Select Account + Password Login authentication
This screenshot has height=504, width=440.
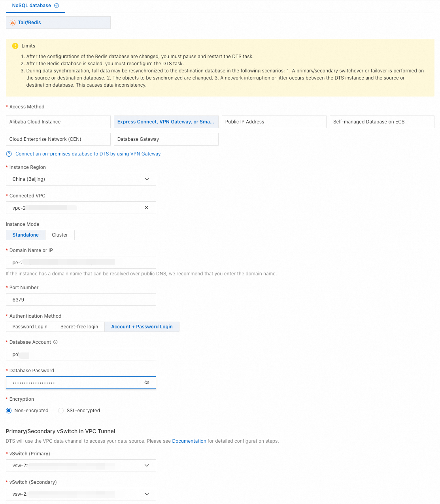coord(142,327)
